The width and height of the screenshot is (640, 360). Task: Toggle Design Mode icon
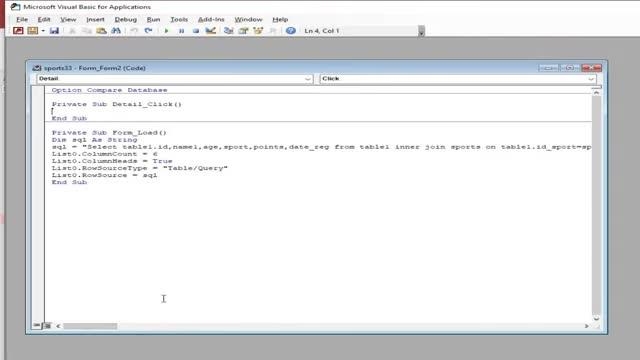211,31
